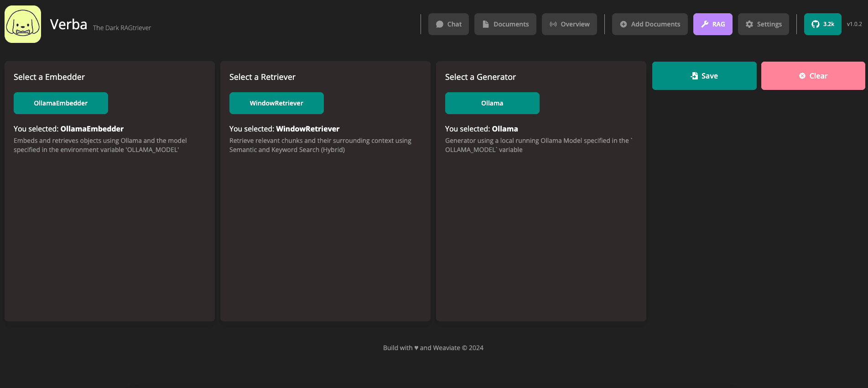Open the Chat tab

click(x=448, y=24)
